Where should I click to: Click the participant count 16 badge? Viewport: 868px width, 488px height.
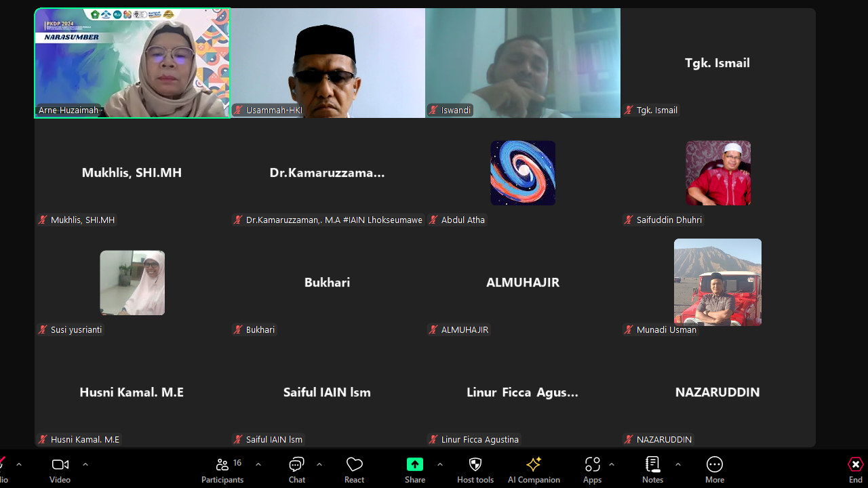(237, 463)
